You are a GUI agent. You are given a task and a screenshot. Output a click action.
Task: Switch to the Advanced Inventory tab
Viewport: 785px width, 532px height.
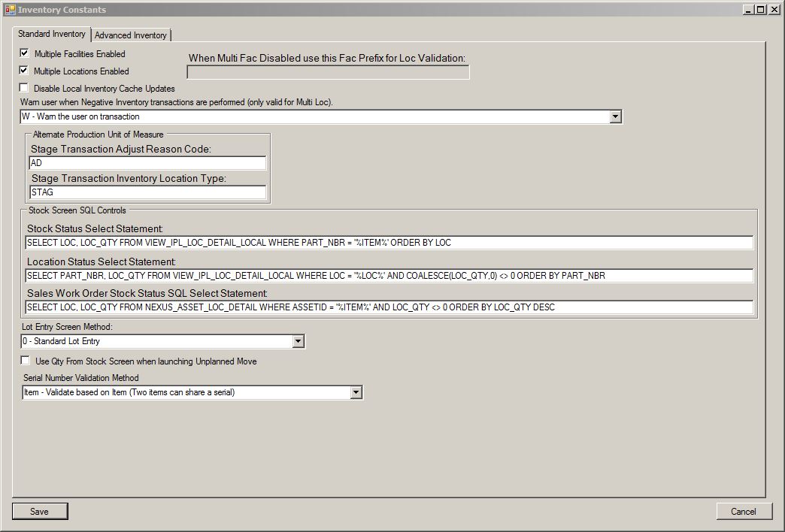[x=131, y=35]
